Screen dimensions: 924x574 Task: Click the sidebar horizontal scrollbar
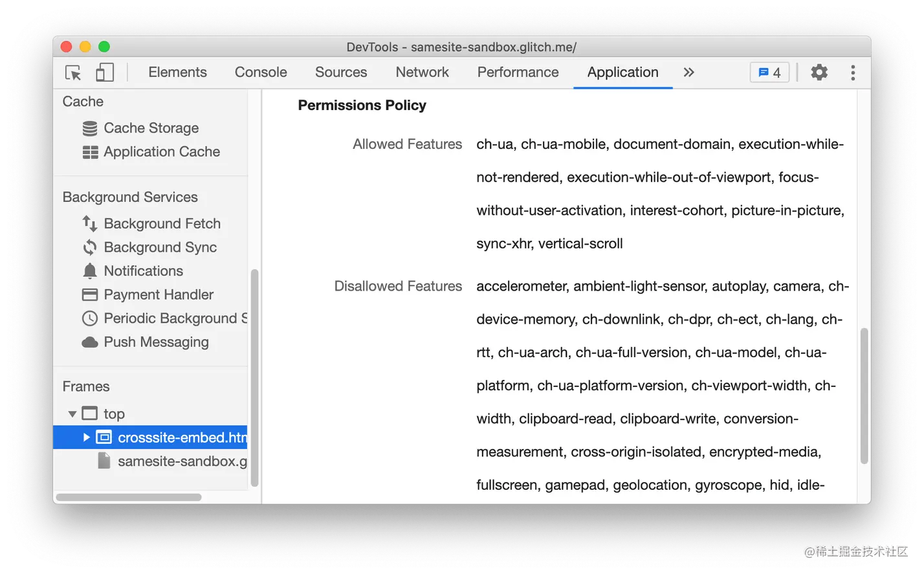point(129,497)
